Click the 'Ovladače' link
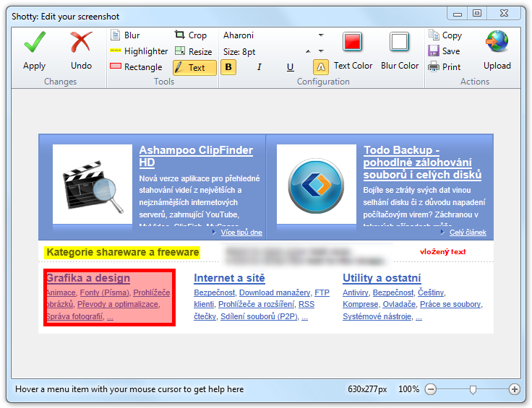532x408 pixels. point(399,304)
